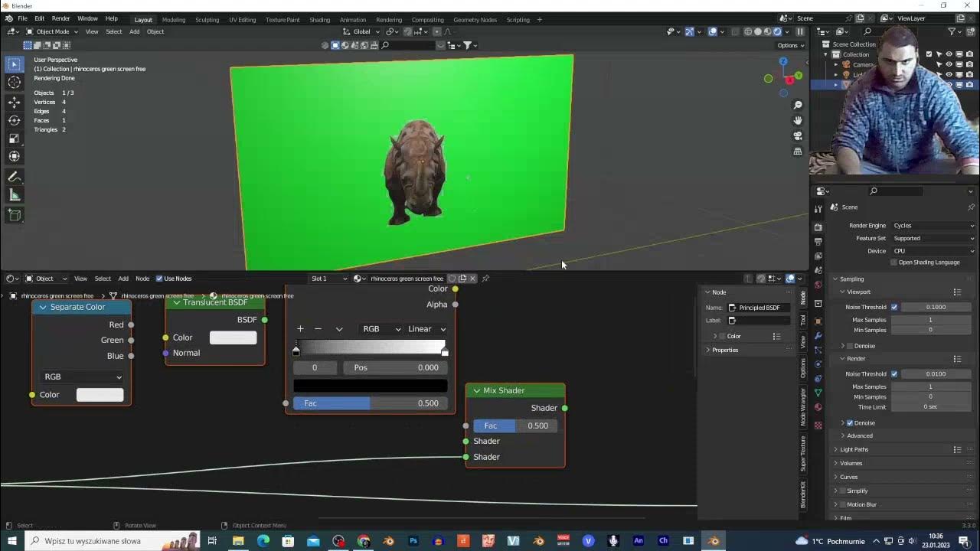Open the Global transform orientation dropdown
The width and height of the screenshot is (980, 551).
coord(361,31)
